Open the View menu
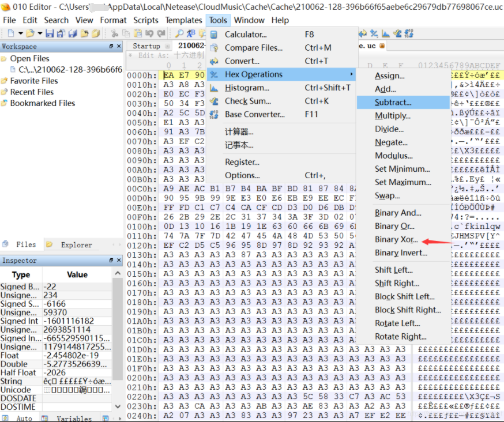The width and height of the screenshot is (504, 422). 84,20
